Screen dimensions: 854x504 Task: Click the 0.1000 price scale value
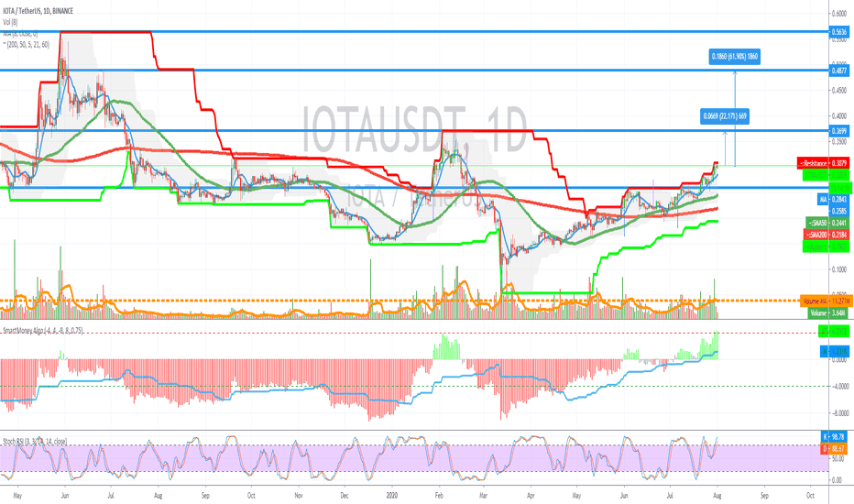839,269
